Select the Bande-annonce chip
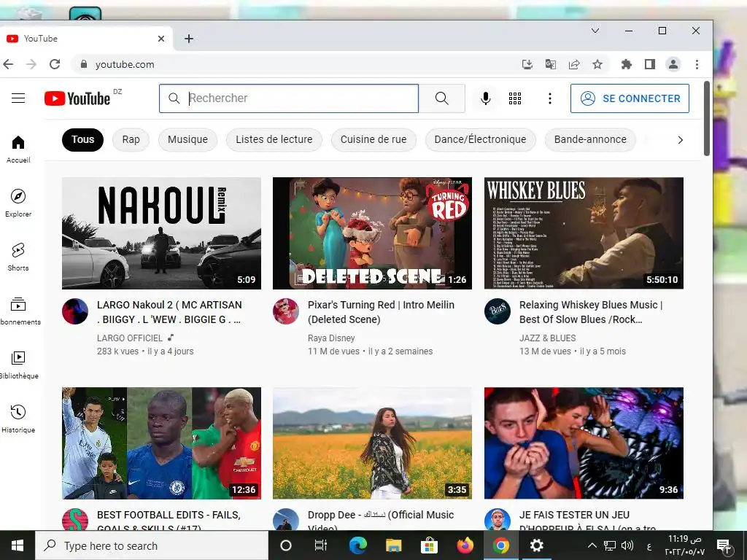Image resolution: width=747 pixels, height=560 pixels. pos(590,139)
